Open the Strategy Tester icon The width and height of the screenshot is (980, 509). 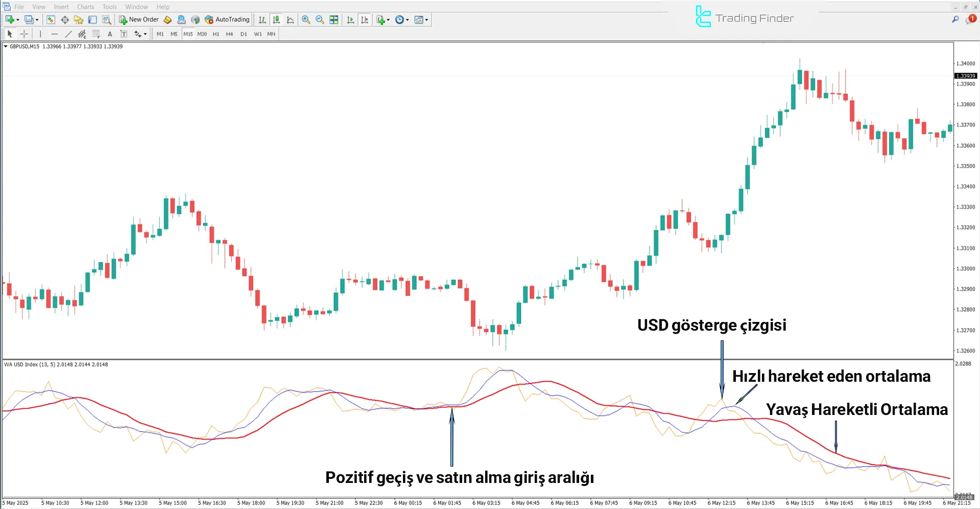point(106,19)
